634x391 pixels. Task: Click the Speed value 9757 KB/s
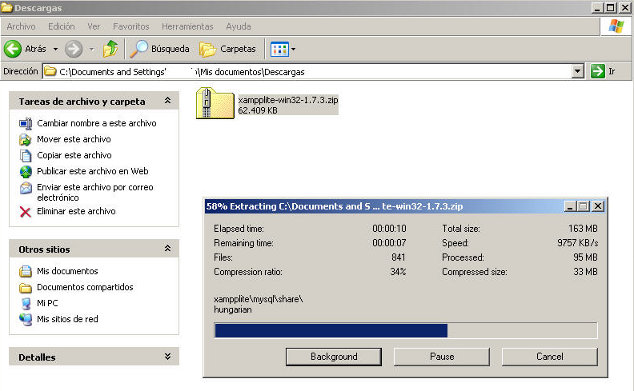[577, 243]
